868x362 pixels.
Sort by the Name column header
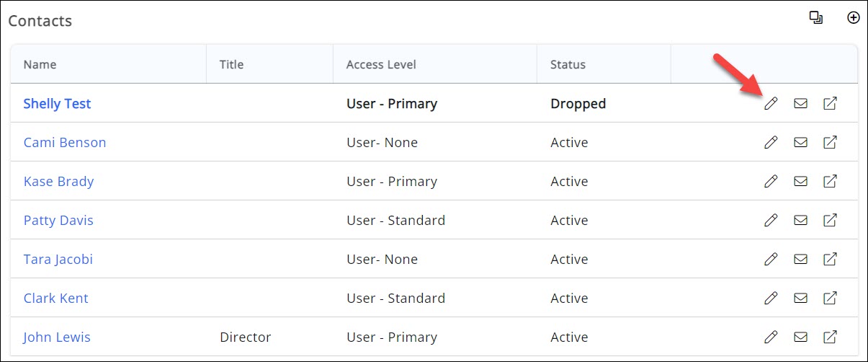[40, 65]
